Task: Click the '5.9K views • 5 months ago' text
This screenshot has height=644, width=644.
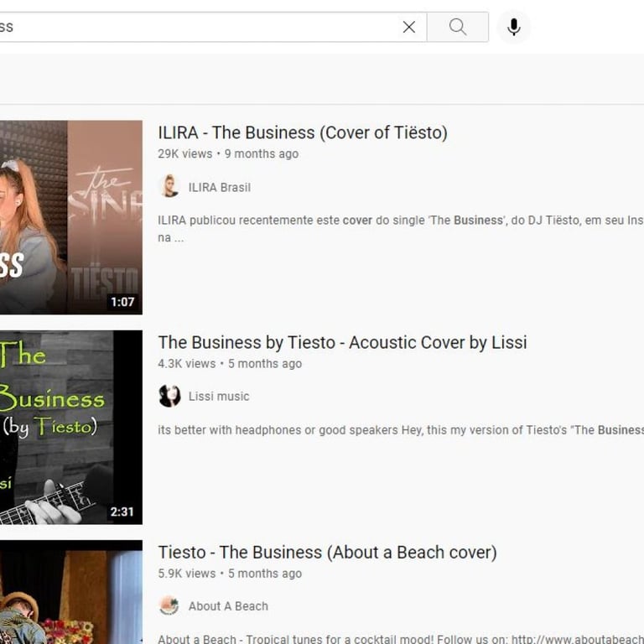Action: pos(230,574)
